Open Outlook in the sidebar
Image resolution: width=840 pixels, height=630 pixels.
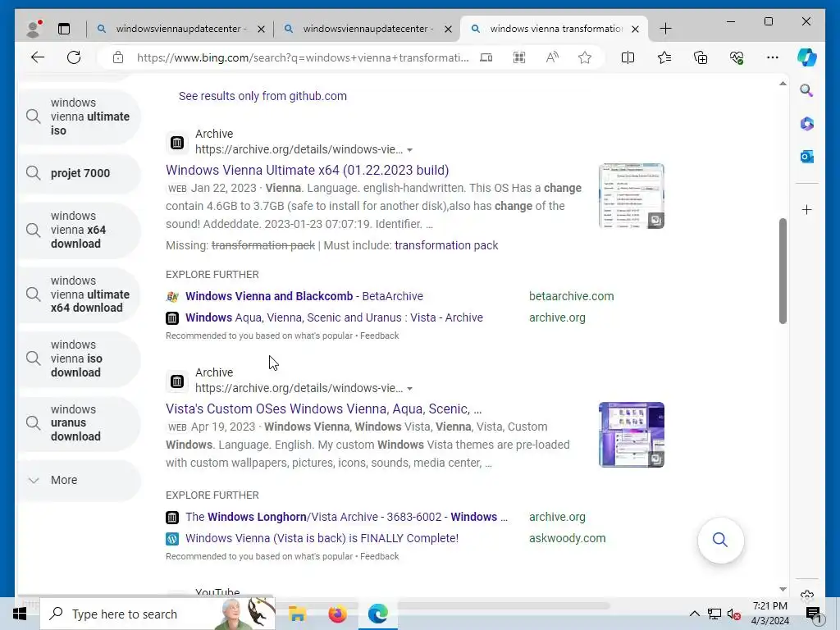click(x=807, y=157)
